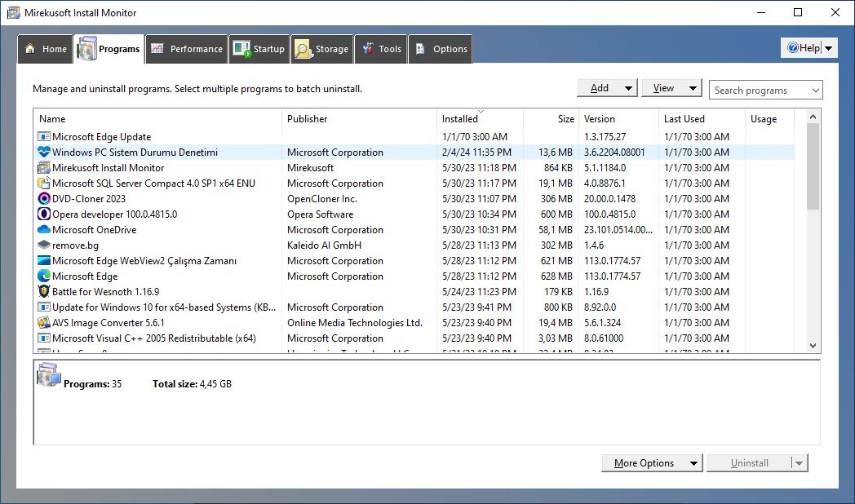Sort by the Version column header
The width and height of the screenshot is (855, 504).
(x=619, y=119)
